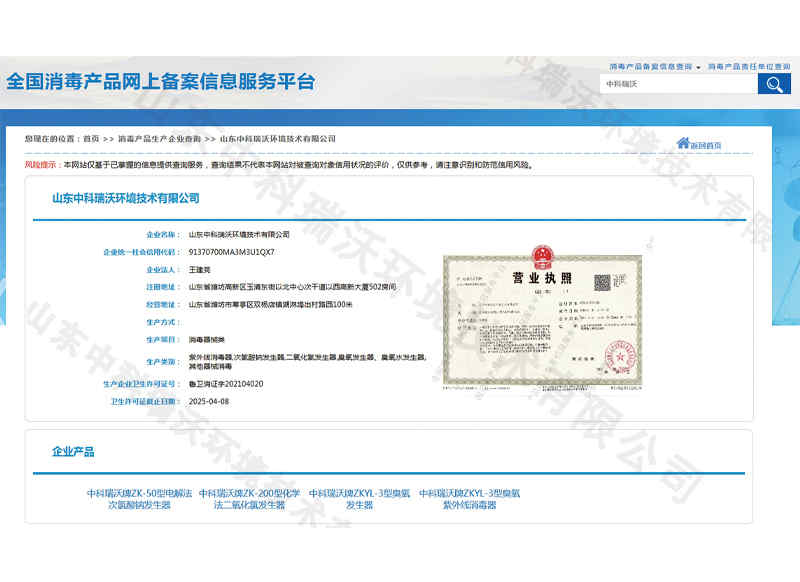The image size is (800, 582).
Task: Click the 山东中科瑞沃环境技术有限公司 blue heading
Action: pyautogui.click(x=126, y=198)
